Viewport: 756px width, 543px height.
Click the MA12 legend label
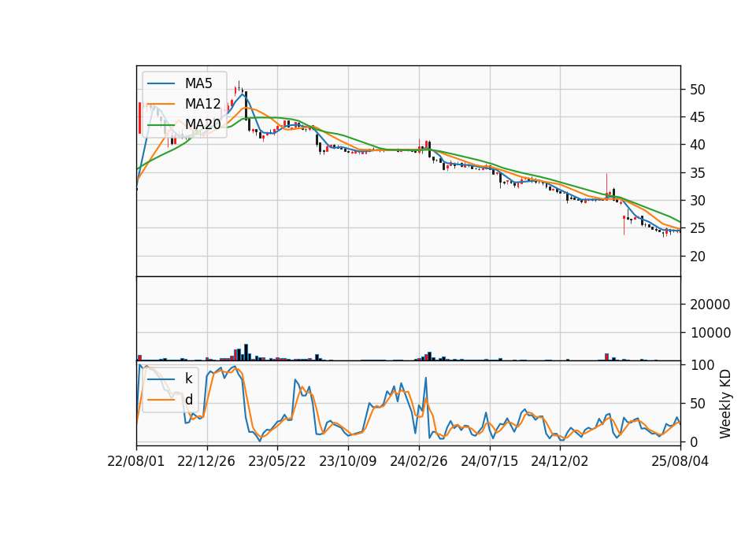coord(202,104)
